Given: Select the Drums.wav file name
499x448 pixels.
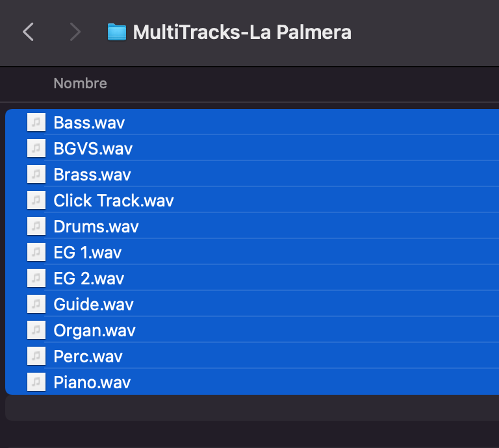Looking at the screenshot, I should point(96,227).
